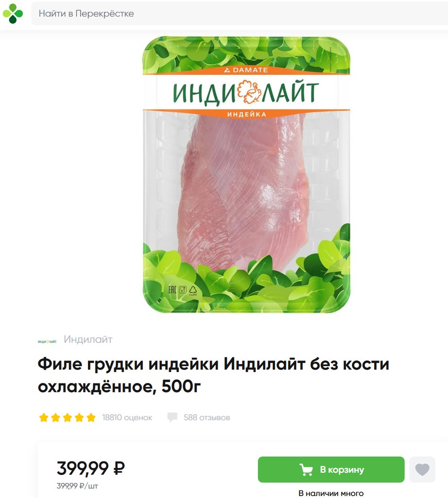Image resolution: width=448 pixels, height=498 pixels.
Task: Open the Индилайт brand link
Action: click(88, 339)
